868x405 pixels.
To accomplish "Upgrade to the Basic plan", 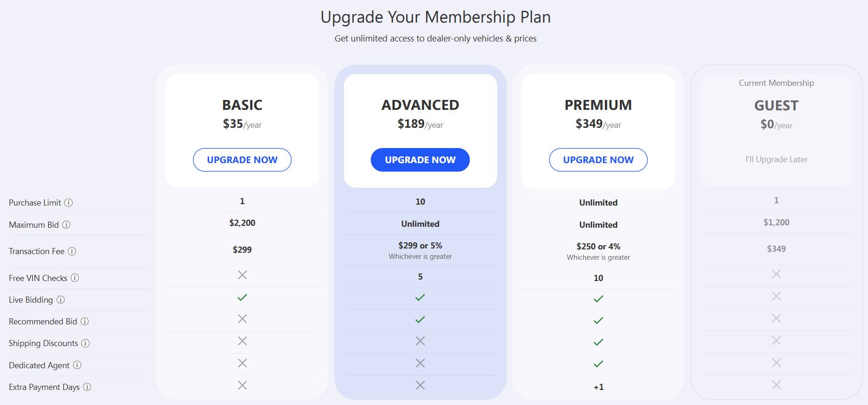I will pyautogui.click(x=242, y=160).
